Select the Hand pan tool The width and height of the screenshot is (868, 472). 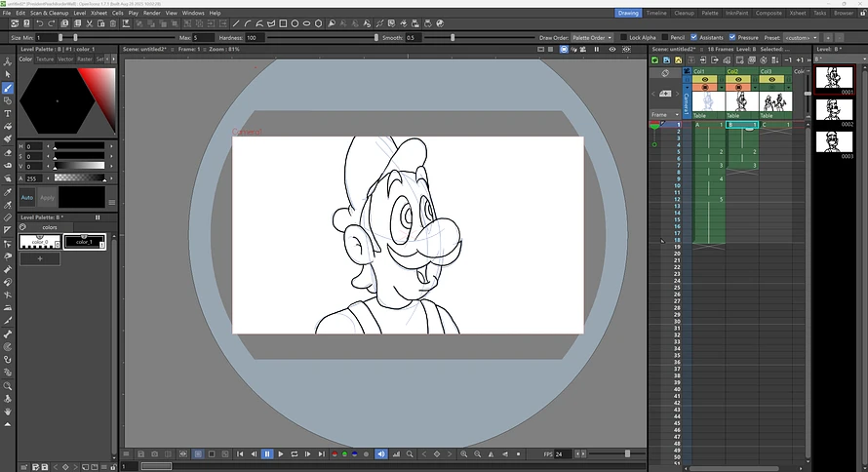coord(8,412)
